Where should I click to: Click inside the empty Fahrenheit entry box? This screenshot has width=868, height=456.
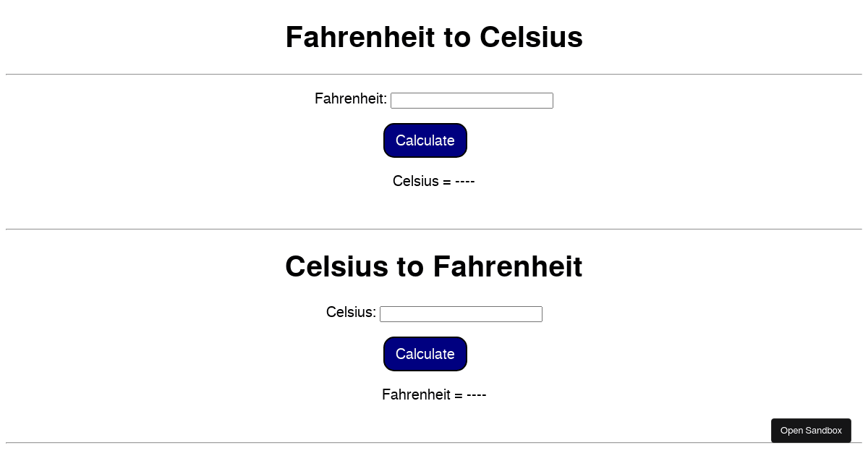tap(472, 101)
